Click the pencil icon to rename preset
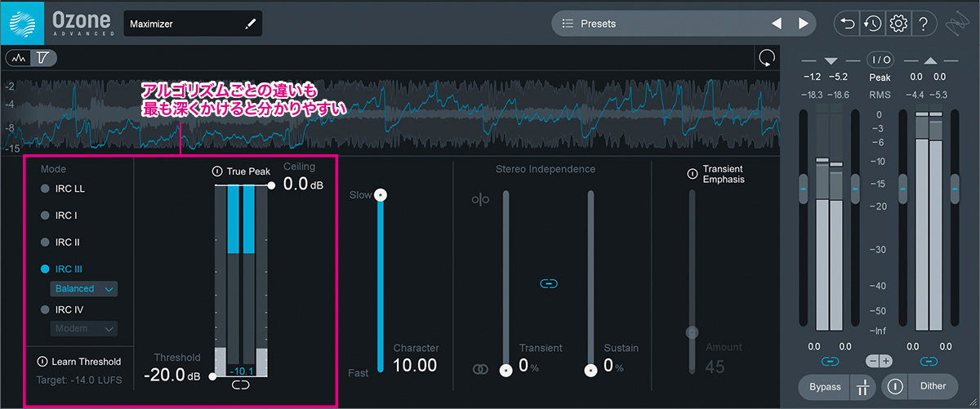This screenshot has height=409, width=980. pyautogui.click(x=251, y=24)
